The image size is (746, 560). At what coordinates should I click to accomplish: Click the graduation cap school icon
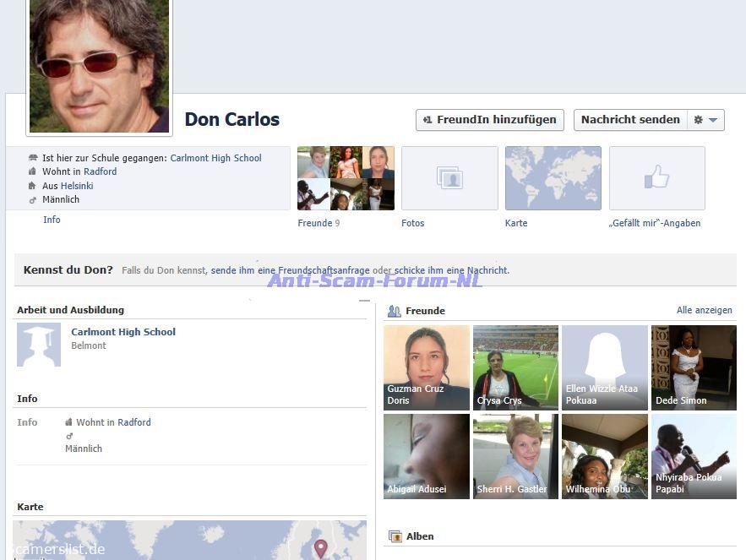point(39,344)
